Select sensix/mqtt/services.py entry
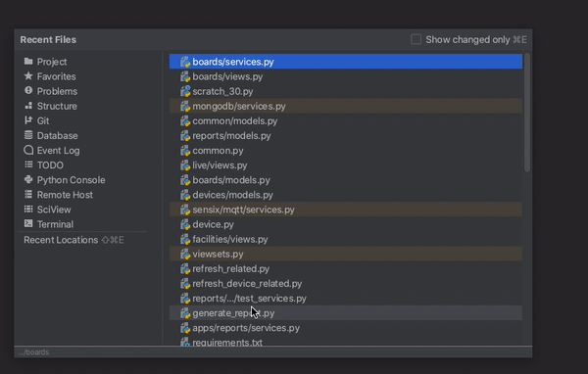588x374 pixels. click(x=346, y=210)
